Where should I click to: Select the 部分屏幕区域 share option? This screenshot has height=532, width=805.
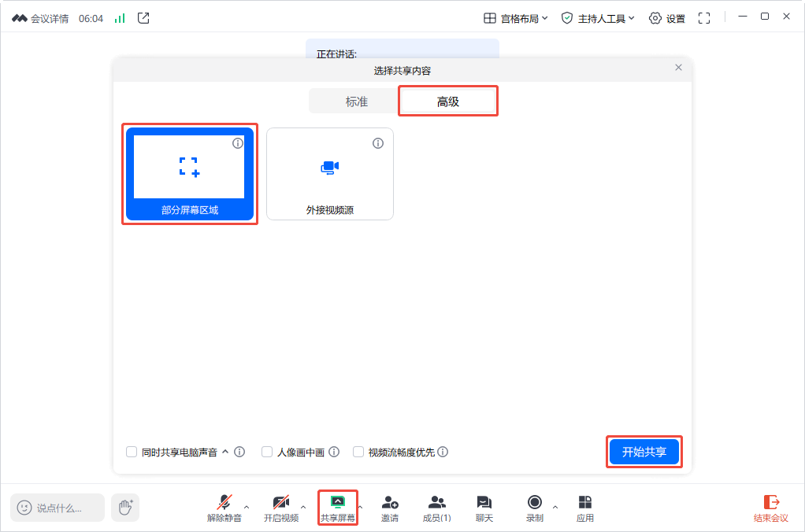[x=190, y=174]
